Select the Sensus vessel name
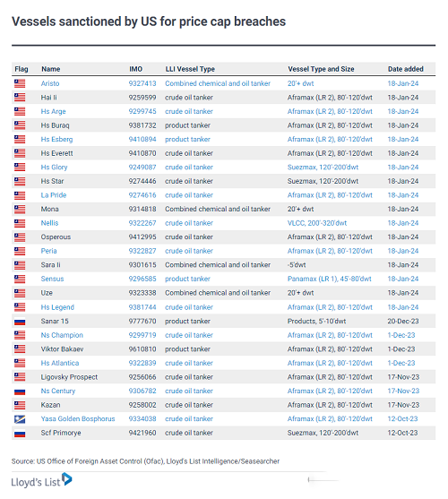This screenshot has height=499, width=448. click(x=52, y=279)
